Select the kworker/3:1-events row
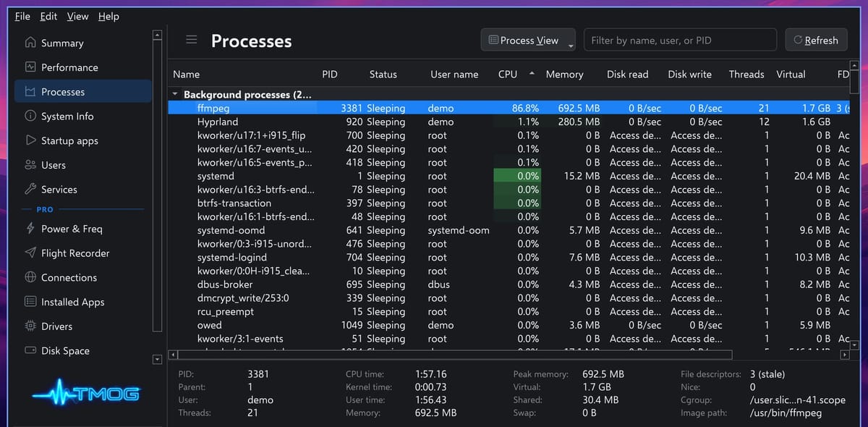This screenshot has height=427, width=868. pos(509,339)
